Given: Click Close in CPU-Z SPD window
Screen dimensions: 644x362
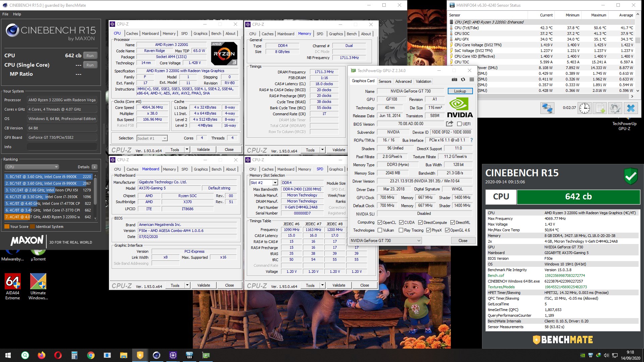Looking at the screenshot, I should point(365,285).
